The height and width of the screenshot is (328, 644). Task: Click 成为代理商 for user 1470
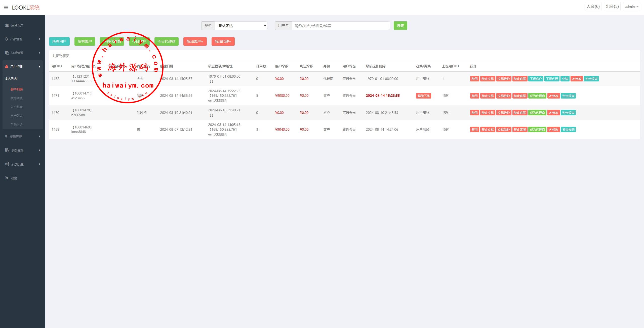tap(537, 113)
